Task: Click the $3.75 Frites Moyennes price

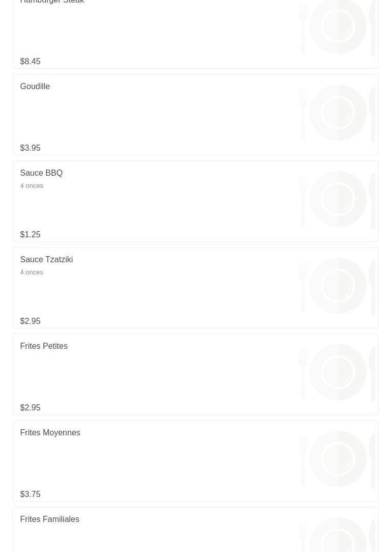Action: (30, 494)
